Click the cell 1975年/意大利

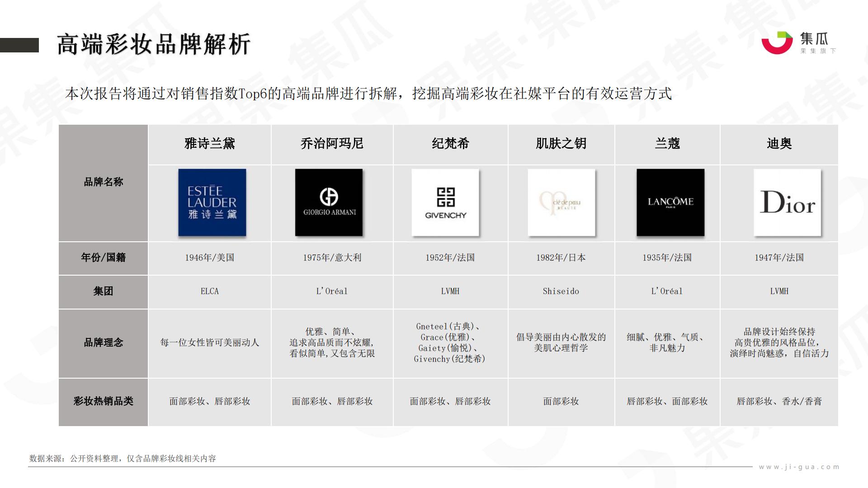(332, 258)
